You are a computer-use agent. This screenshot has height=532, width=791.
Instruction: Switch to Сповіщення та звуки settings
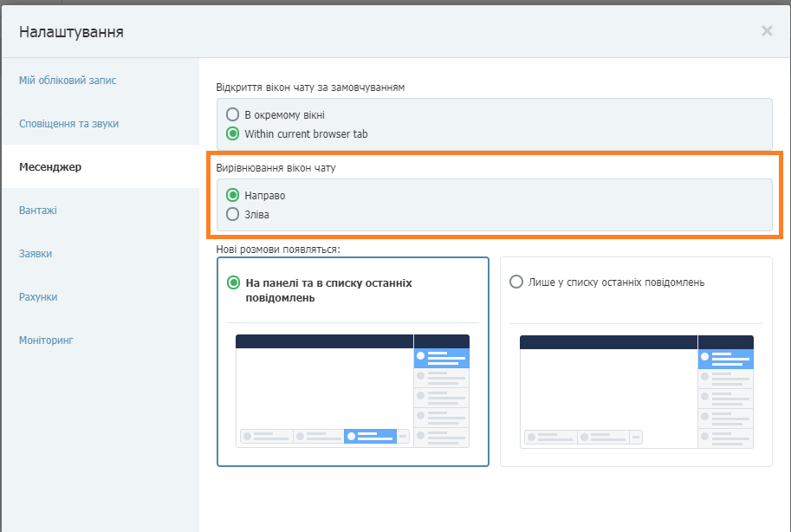[68, 124]
